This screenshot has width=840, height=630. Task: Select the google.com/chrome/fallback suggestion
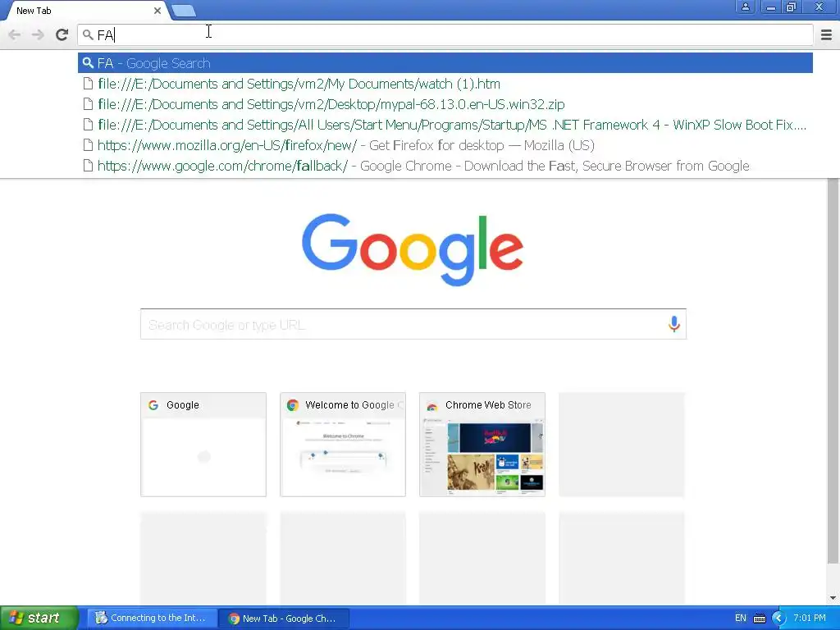pyautogui.click(x=445, y=166)
